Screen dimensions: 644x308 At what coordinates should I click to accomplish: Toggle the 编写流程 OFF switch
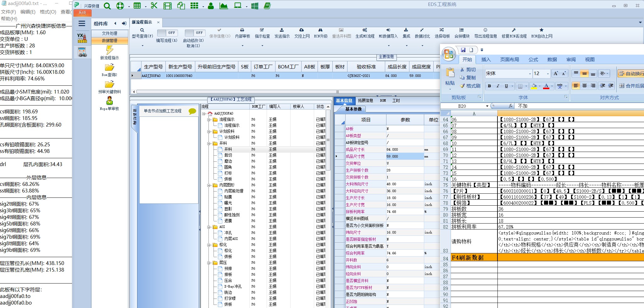[x=167, y=33]
